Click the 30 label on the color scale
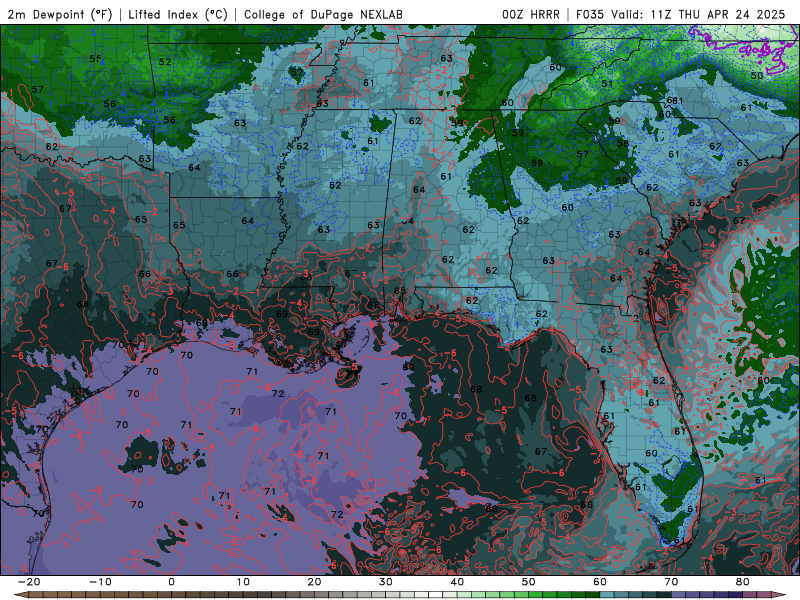Image resolution: width=800 pixels, height=600 pixels. click(386, 582)
